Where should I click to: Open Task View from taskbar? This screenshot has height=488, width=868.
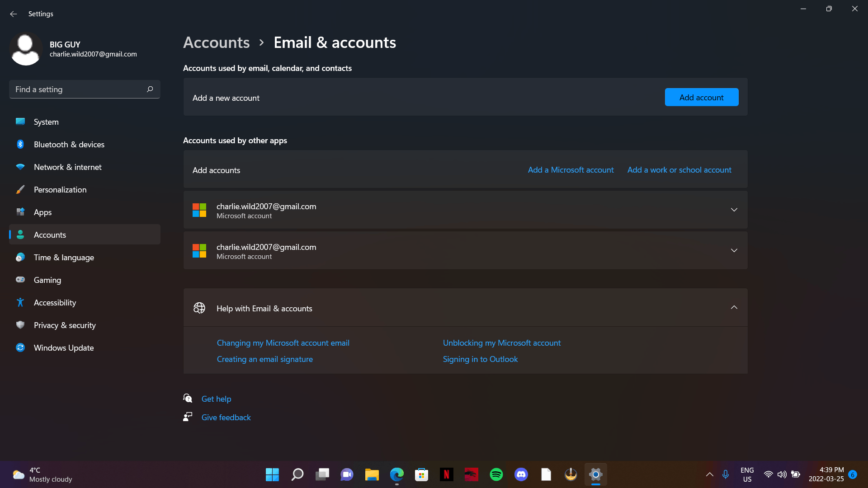322,474
